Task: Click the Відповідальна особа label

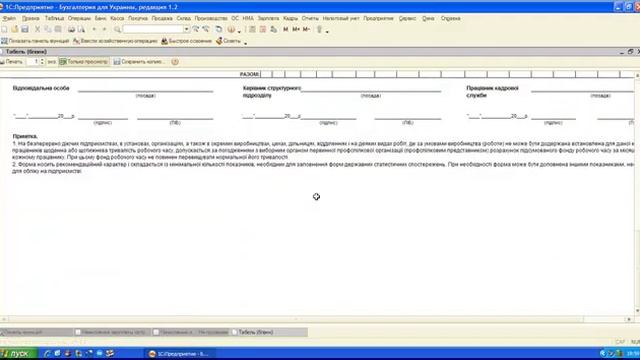Action: (41, 88)
